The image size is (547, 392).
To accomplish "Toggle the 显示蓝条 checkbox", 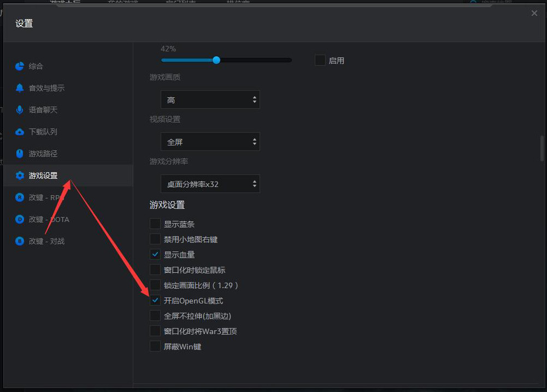I will click(155, 224).
